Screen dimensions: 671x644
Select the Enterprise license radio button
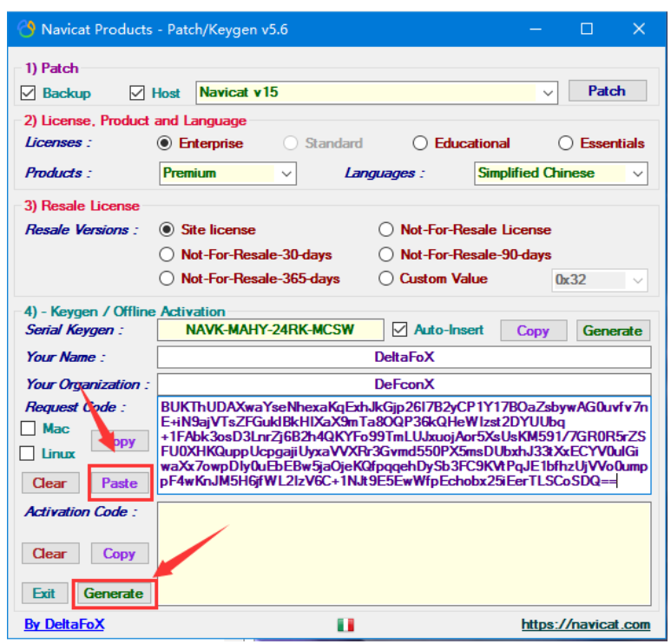coord(164,143)
